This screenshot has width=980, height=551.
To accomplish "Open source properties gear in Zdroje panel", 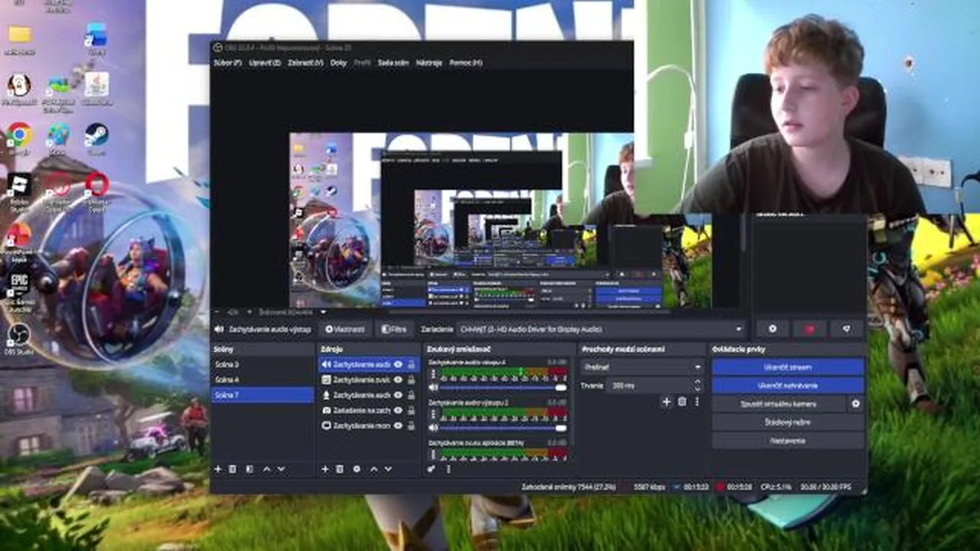I will pyautogui.click(x=357, y=468).
